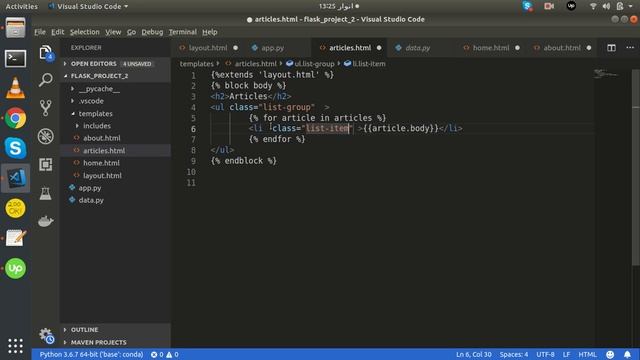Open the Debug view icon
The height and width of the screenshot is (360, 640).
tap(46, 136)
